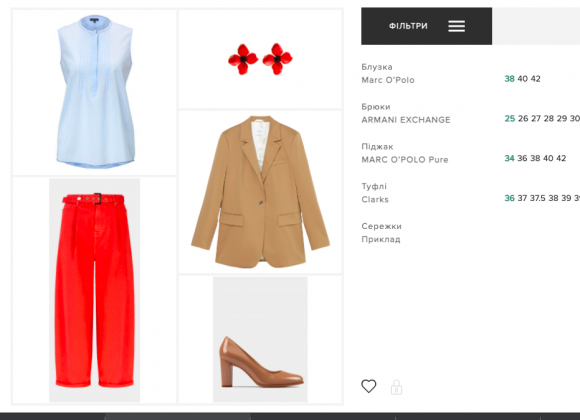
Task: Click the heart favorite icon
Action: click(x=368, y=386)
